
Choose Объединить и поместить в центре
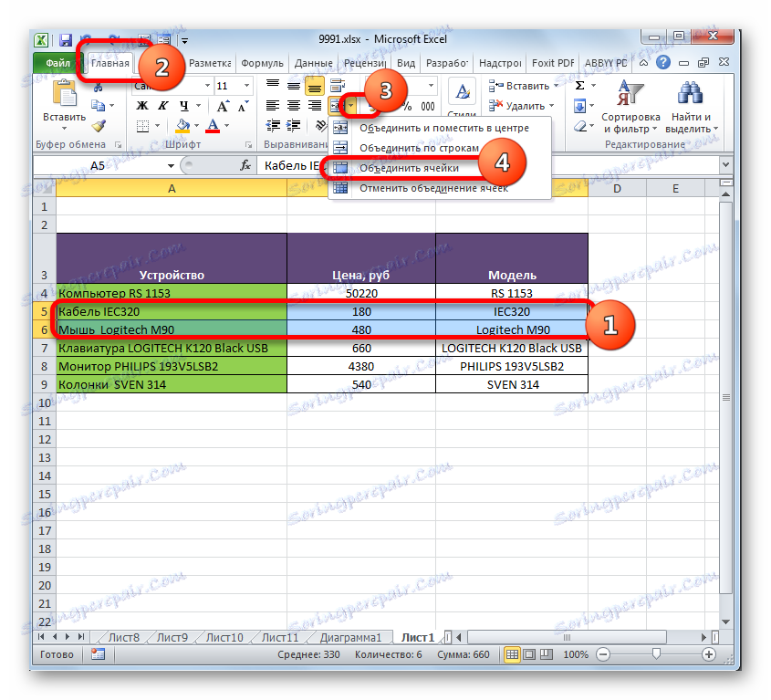point(440,128)
